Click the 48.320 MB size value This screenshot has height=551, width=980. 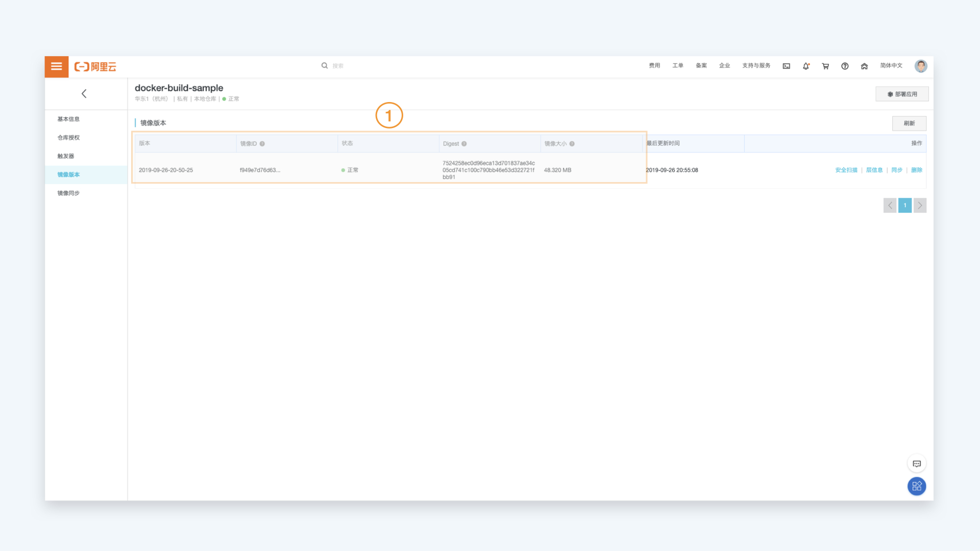pos(557,170)
